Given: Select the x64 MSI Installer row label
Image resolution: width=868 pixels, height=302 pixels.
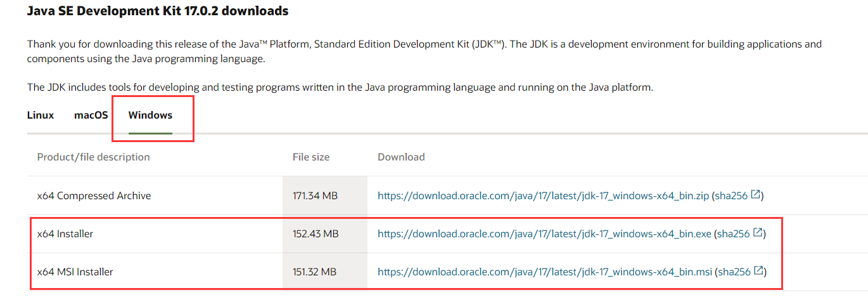Looking at the screenshot, I should coord(75,272).
